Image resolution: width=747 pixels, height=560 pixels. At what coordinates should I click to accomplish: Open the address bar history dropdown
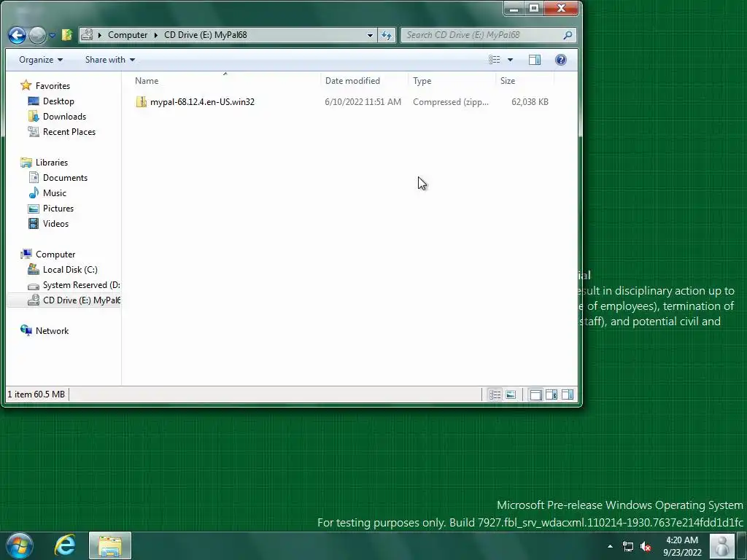pyautogui.click(x=370, y=35)
